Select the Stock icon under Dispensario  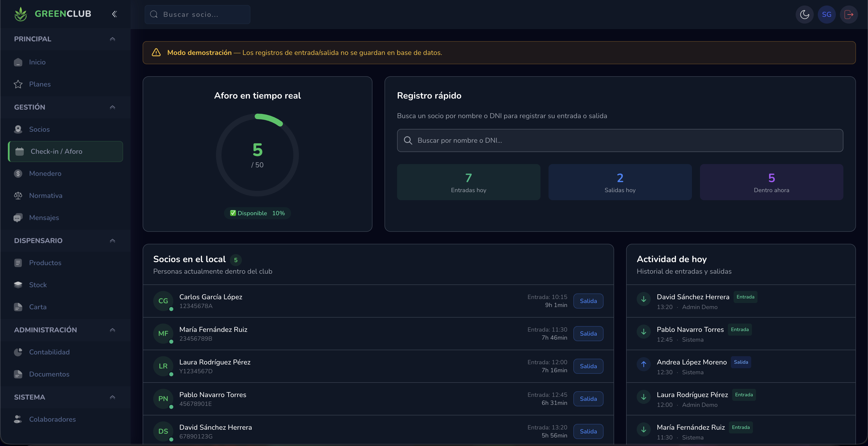[18, 284]
